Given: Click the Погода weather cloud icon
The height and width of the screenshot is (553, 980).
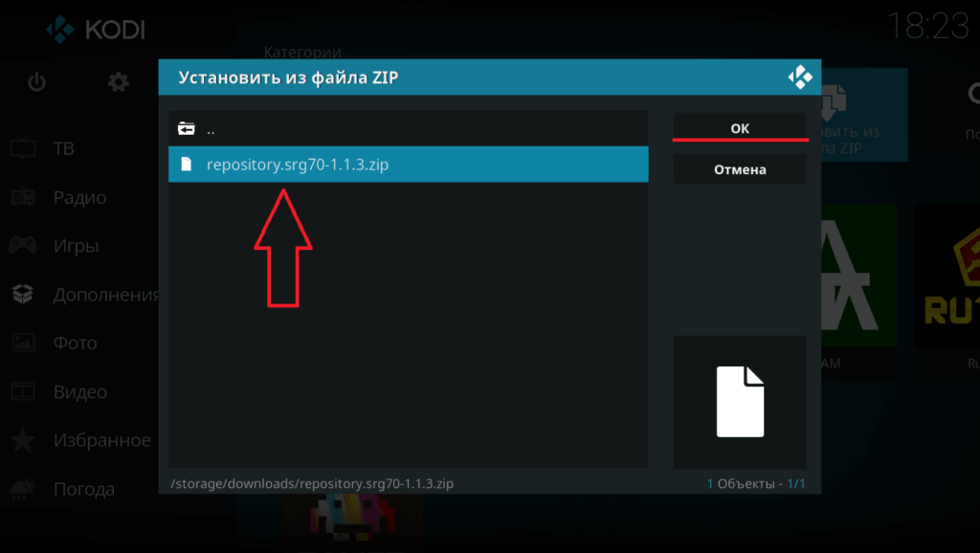Looking at the screenshot, I should (23, 489).
